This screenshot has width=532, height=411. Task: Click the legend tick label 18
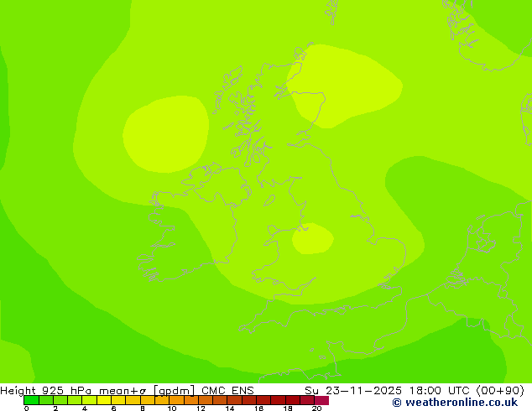[x=288, y=408]
